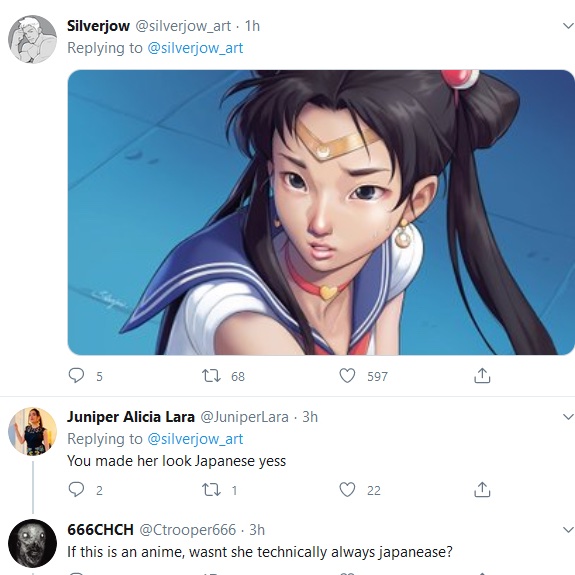Reply to Juniper Alicia Lara's tweet
Viewport: 575px width, 575px height.
point(76,489)
